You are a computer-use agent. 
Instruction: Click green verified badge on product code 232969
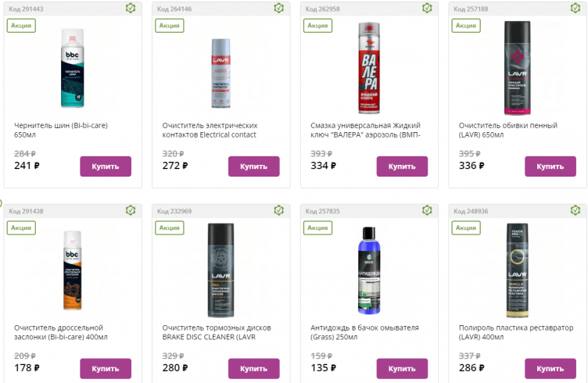click(279, 211)
